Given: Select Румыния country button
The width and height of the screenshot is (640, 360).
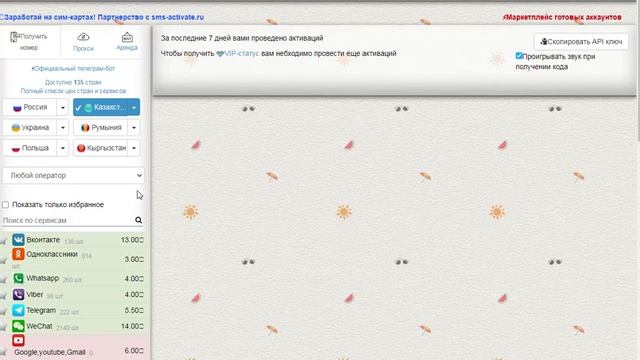Looking at the screenshot, I should point(101,128).
